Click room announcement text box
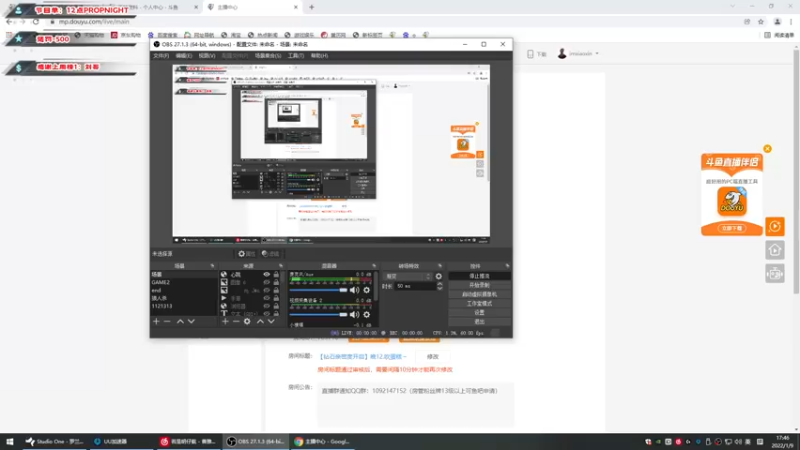This screenshot has width=800, height=450. [x=415, y=403]
